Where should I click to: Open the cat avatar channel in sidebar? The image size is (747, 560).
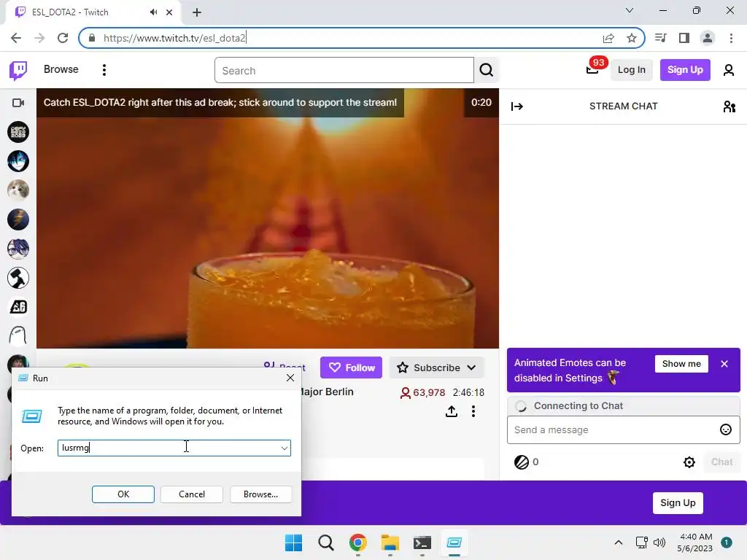tap(18, 190)
